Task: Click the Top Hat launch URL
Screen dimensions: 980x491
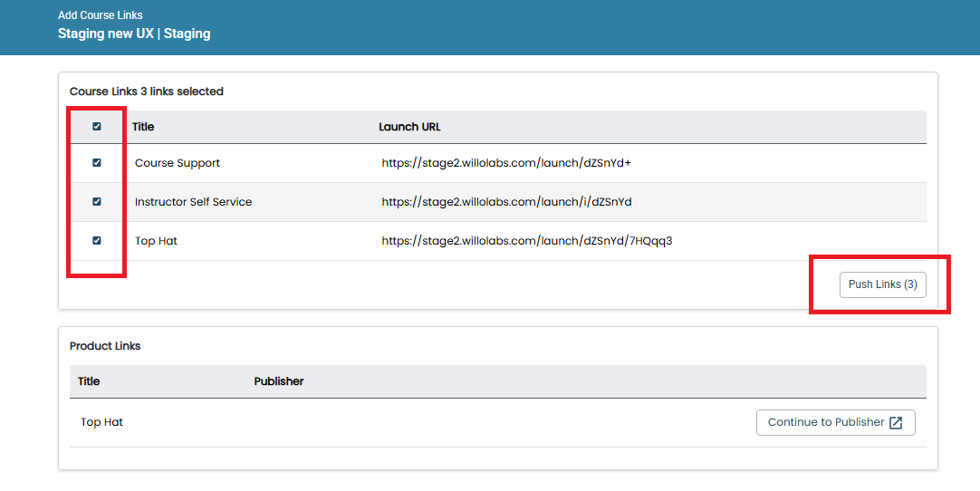Action: pyautogui.click(x=527, y=241)
